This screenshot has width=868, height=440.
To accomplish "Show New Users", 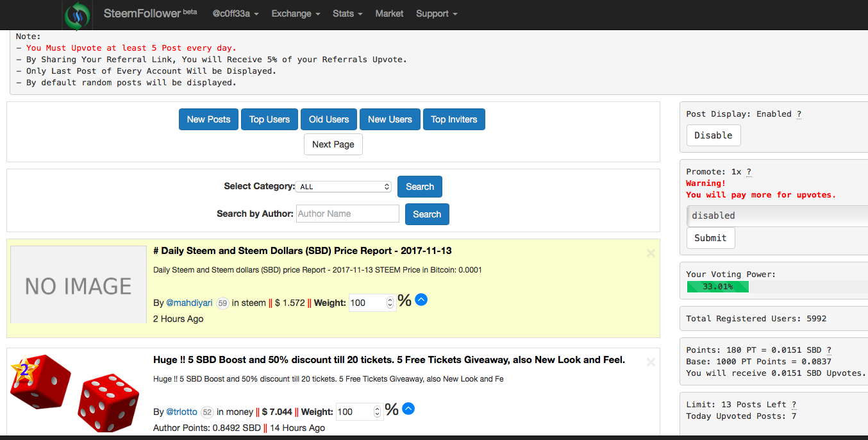I will (390, 119).
